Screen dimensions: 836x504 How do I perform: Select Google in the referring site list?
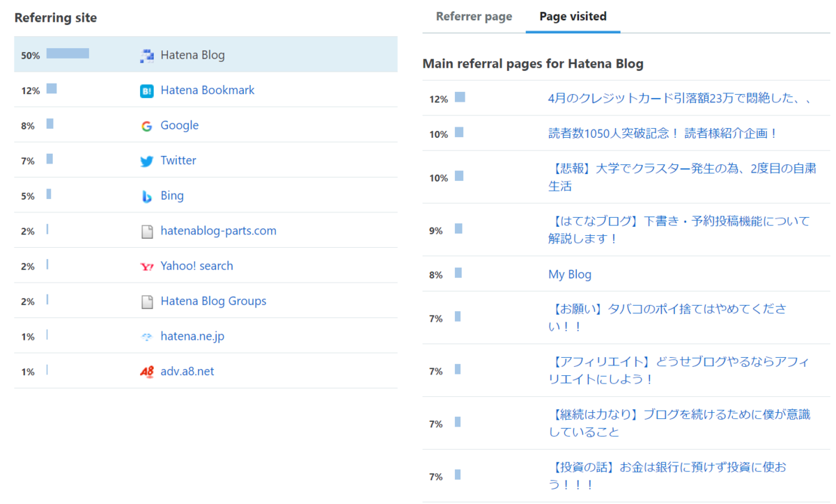point(180,125)
